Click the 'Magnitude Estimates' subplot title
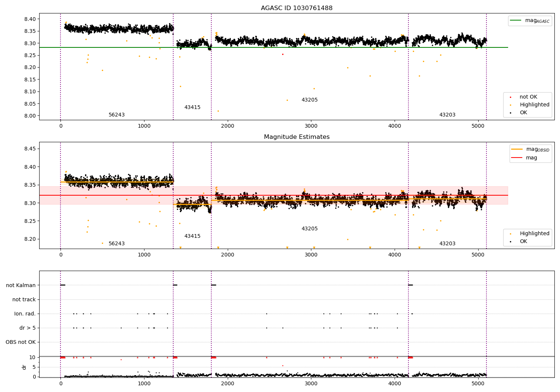This screenshot has height=392, width=560. [296, 137]
